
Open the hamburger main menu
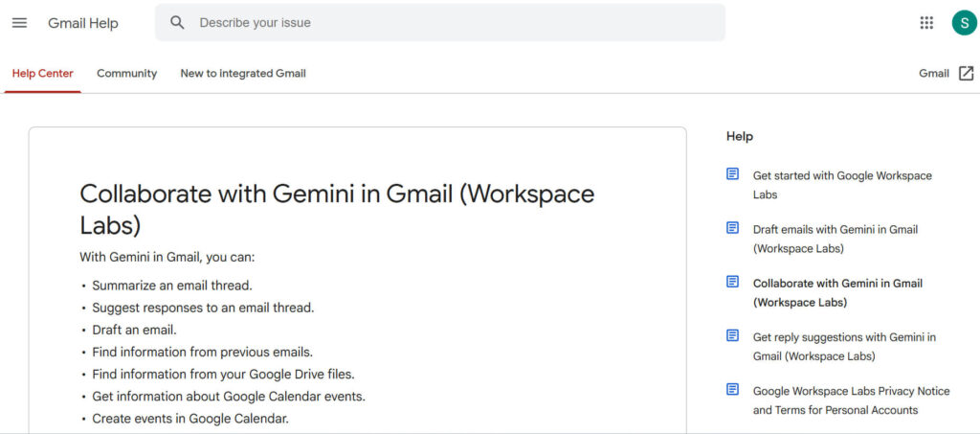click(19, 23)
